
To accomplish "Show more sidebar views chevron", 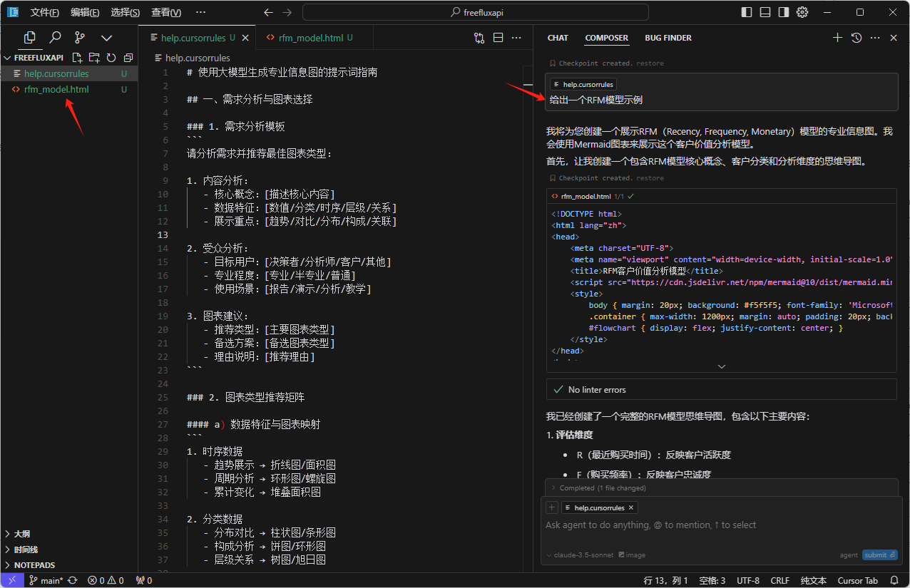I will pyautogui.click(x=106, y=38).
